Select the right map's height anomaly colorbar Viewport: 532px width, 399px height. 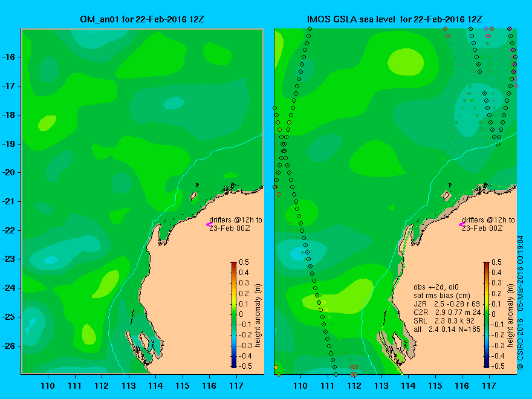coord(487,315)
